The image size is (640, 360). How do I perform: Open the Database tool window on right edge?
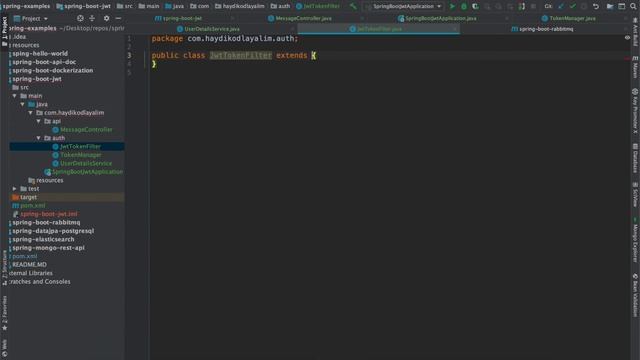point(635,158)
